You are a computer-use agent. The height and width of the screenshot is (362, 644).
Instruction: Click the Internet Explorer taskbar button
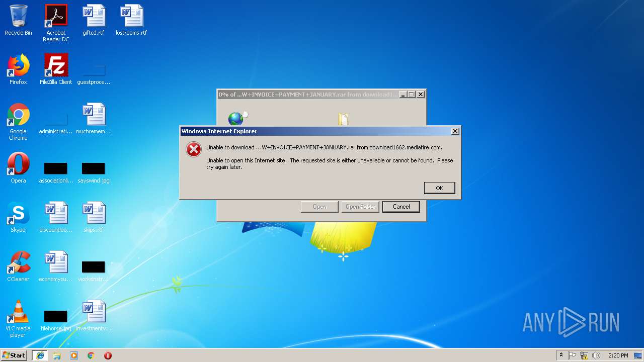(x=40, y=355)
